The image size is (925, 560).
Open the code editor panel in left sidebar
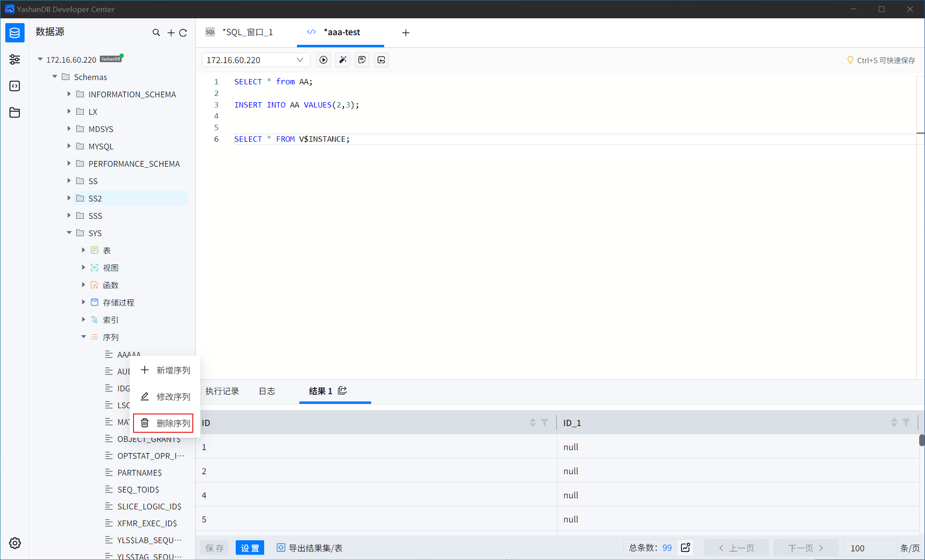tap(14, 86)
